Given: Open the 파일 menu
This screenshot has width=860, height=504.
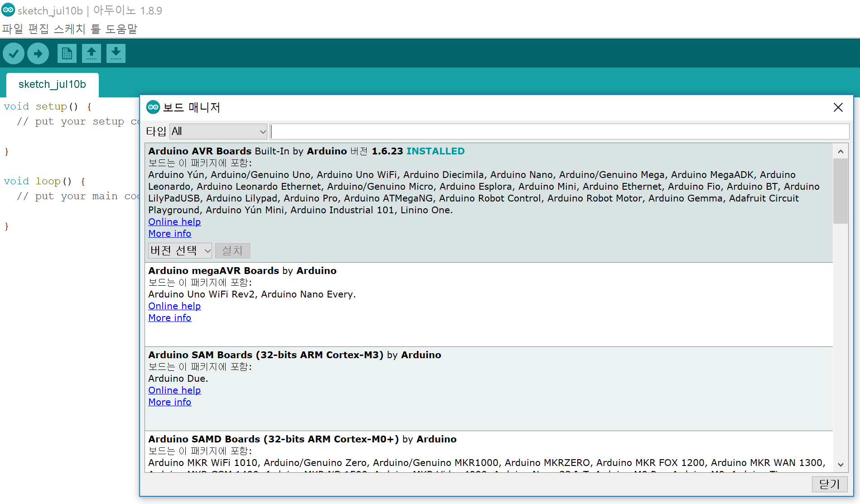Looking at the screenshot, I should [12, 29].
